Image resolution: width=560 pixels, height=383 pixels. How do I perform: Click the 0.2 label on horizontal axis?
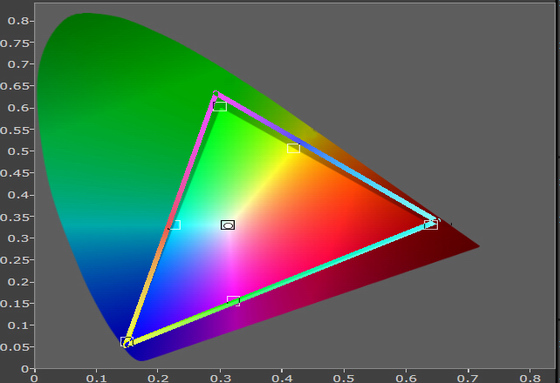(158, 378)
